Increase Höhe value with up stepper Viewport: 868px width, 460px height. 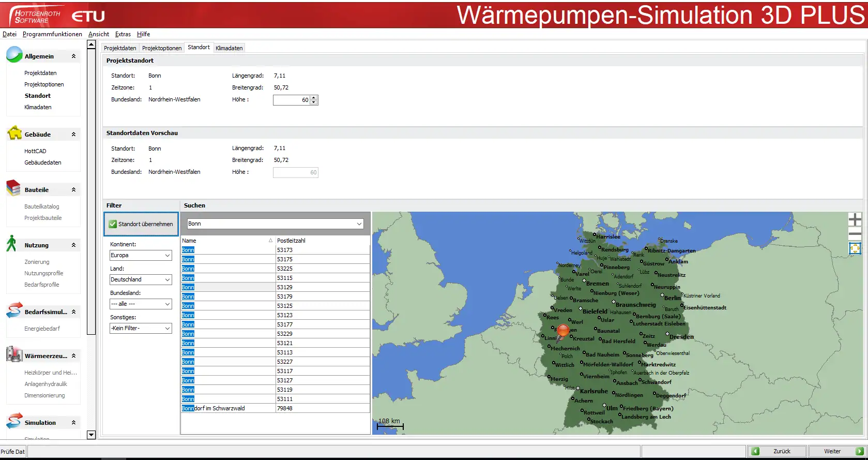(x=314, y=98)
